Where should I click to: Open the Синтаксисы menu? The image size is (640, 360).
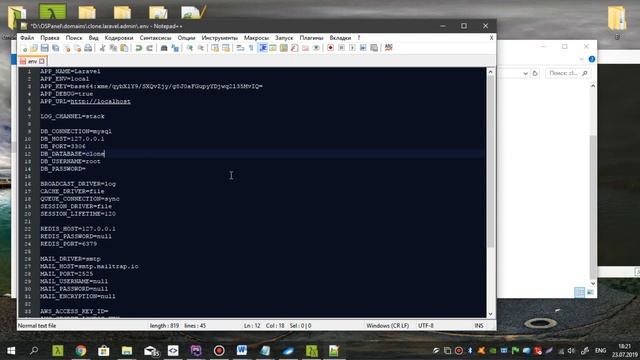coord(156,38)
